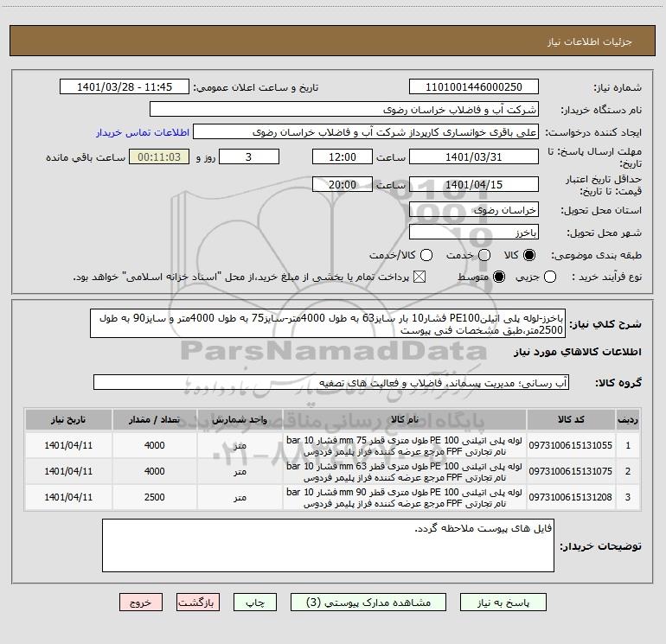
Task: Click the بازگشت back button
Action: (x=198, y=603)
